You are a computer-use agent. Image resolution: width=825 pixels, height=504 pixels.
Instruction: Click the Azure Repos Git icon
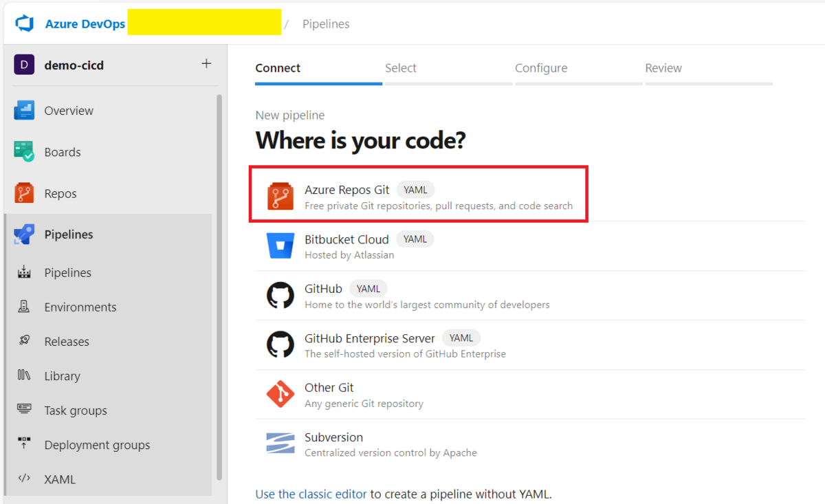(280, 197)
